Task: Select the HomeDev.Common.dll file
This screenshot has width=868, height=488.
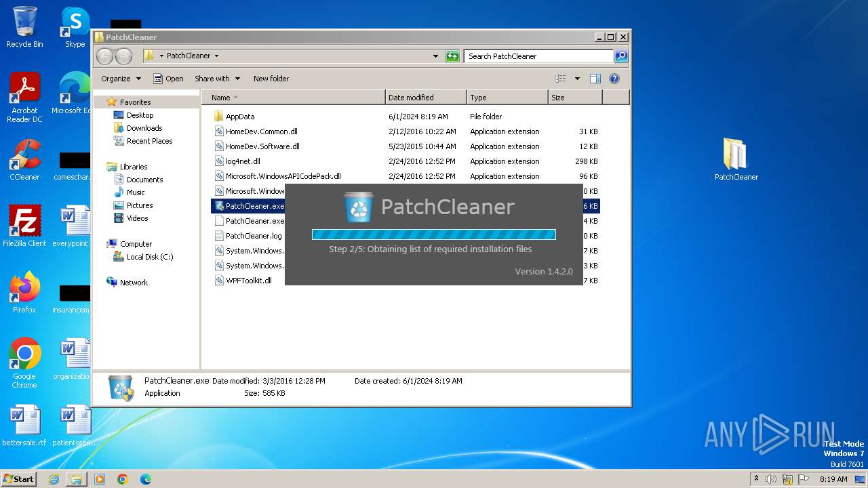Action: point(406,131)
